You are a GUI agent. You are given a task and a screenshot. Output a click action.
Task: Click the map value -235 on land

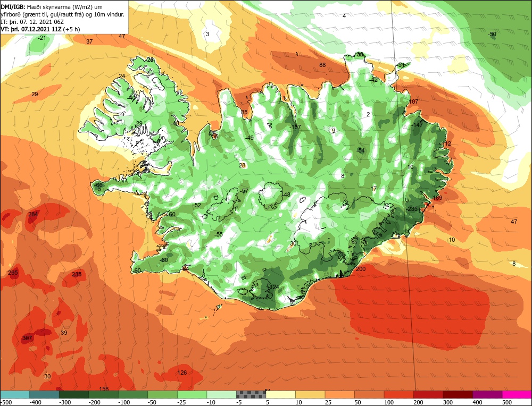[412, 209]
